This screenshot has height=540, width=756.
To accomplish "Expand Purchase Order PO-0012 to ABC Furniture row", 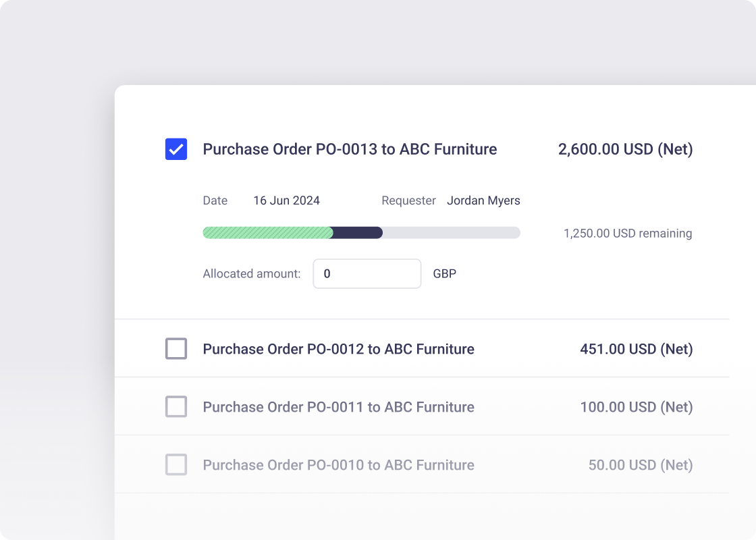I will click(x=338, y=349).
